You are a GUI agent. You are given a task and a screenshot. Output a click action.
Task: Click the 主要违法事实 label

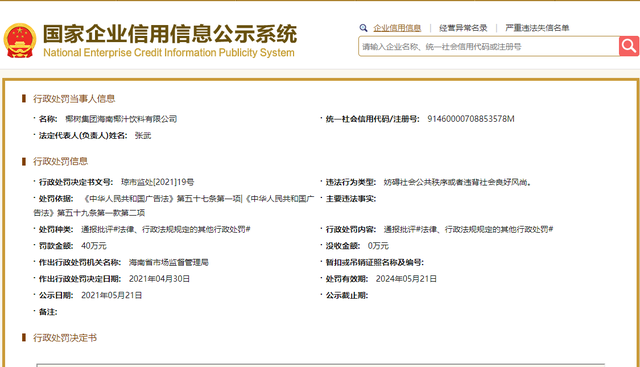[351, 199]
